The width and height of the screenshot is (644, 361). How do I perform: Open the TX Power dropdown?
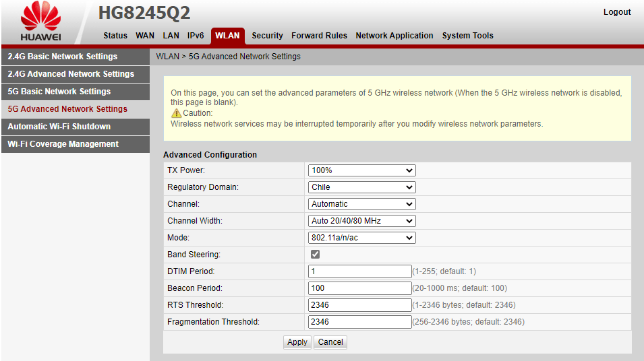361,170
